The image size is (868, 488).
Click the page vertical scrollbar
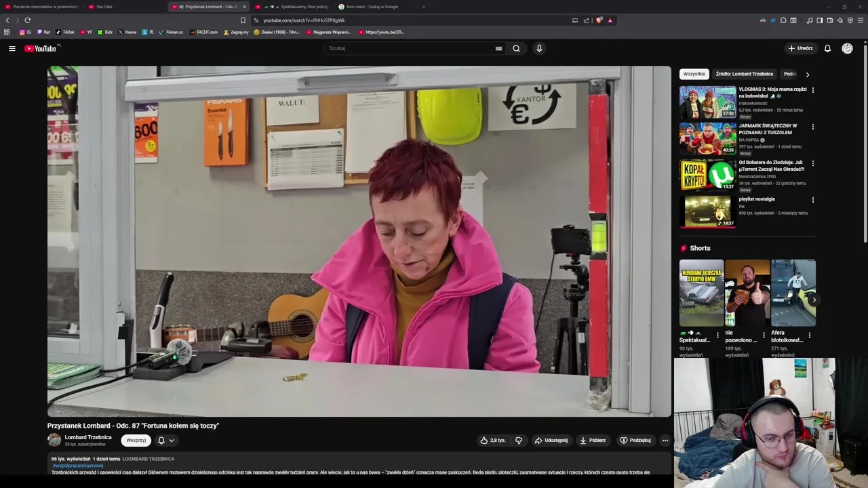865,142
